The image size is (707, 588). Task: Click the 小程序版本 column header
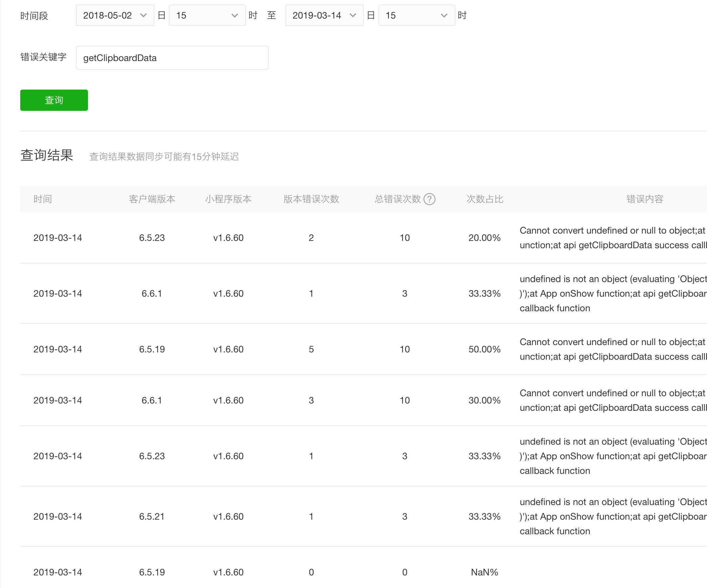228,199
